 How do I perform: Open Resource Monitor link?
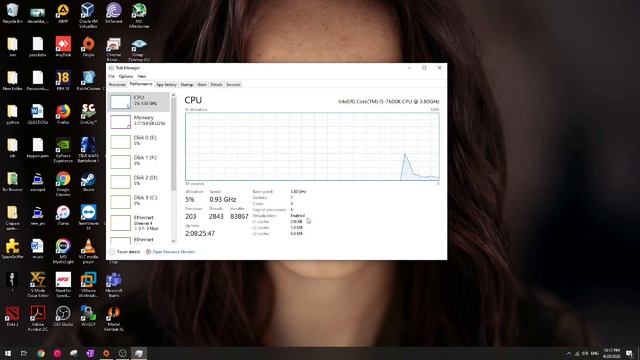click(x=170, y=252)
